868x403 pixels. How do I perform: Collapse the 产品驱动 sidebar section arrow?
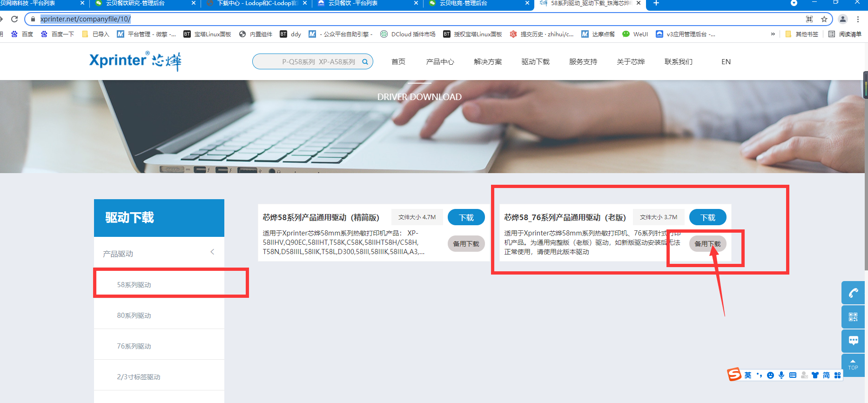212,252
